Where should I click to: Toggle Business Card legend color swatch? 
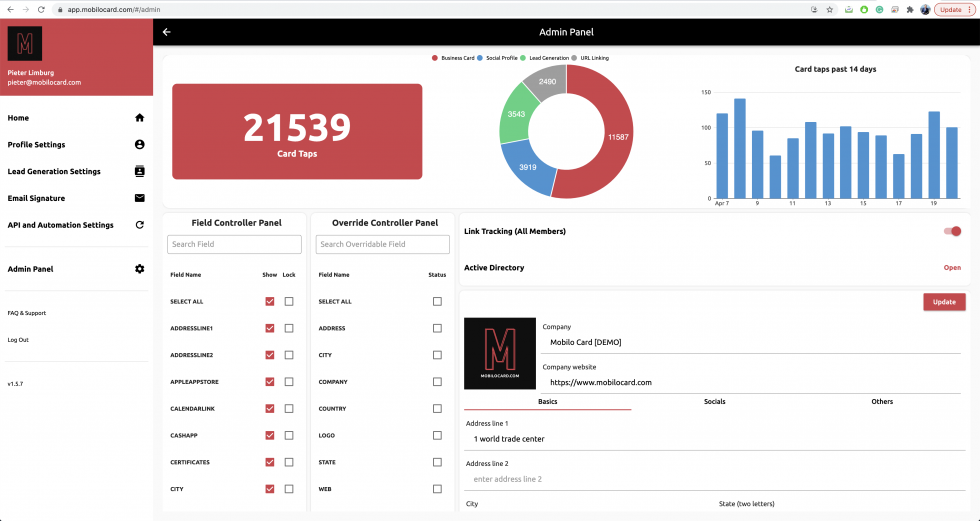coord(435,58)
